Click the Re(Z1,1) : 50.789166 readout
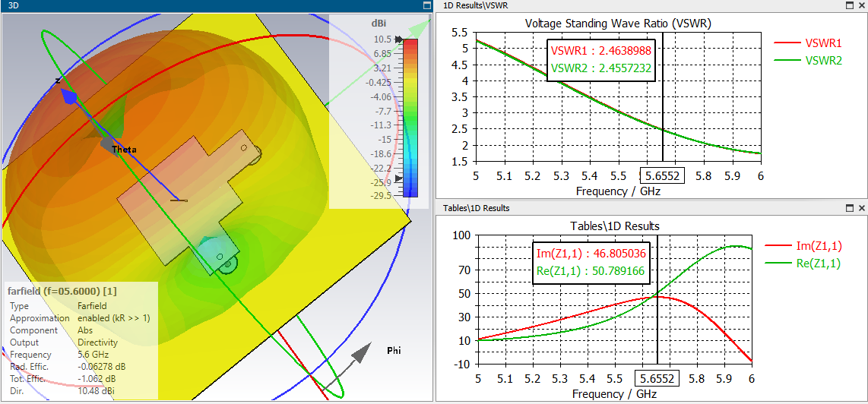This screenshot has height=404, width=868. tap(591, 271)
